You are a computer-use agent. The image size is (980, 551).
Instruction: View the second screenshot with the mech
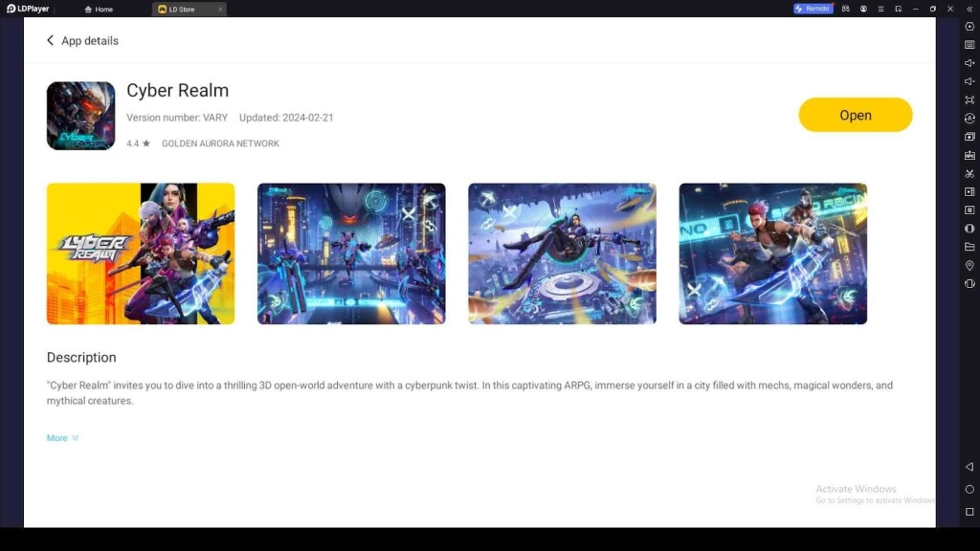[351, 253]
